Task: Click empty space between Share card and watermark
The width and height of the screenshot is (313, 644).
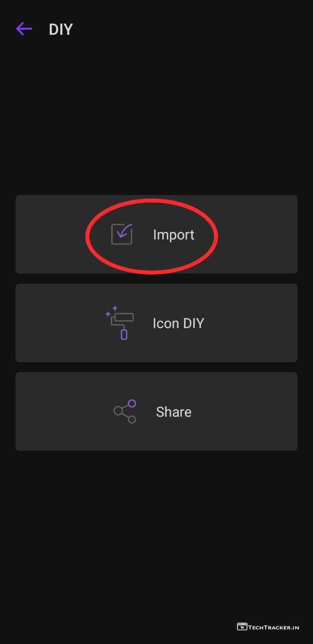Action: (156, 533)
